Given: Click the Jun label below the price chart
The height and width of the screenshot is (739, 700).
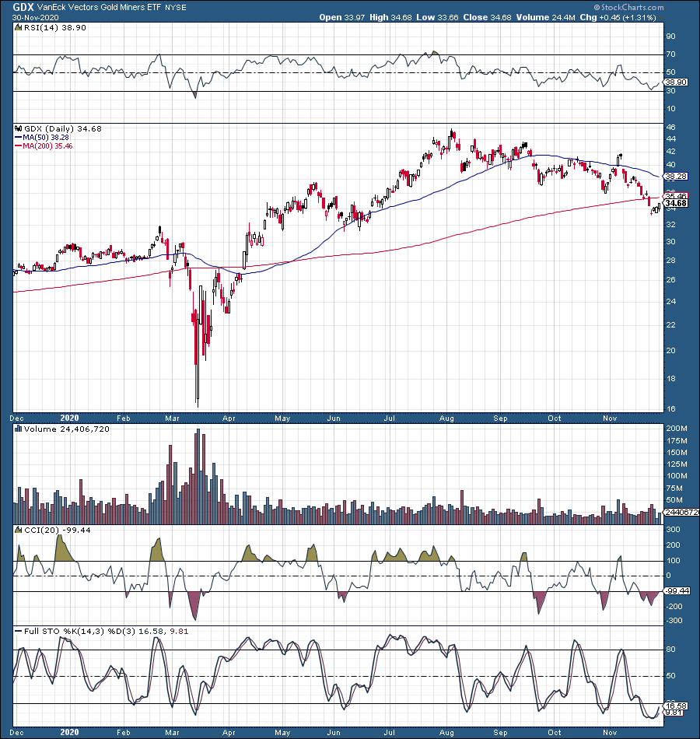Looking at the screenshot, I should point(334,419).
